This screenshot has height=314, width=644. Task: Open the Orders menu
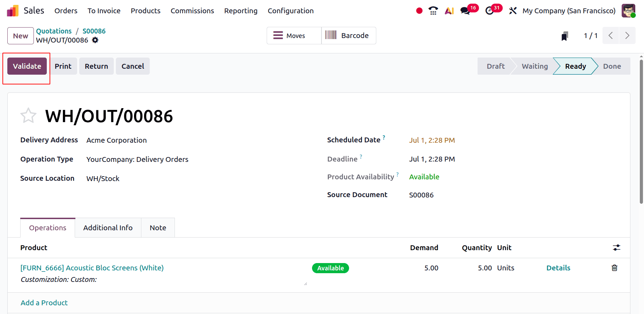coord(66,11)
